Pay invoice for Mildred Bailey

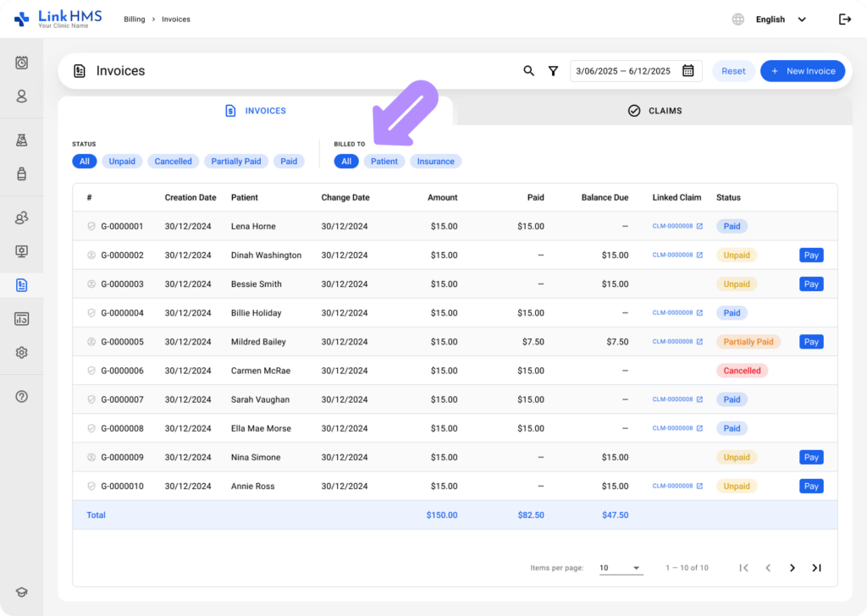click(811, 342)
